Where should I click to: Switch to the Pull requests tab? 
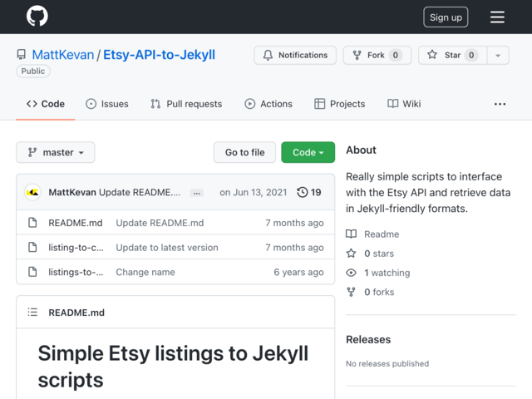coord(186,104)
